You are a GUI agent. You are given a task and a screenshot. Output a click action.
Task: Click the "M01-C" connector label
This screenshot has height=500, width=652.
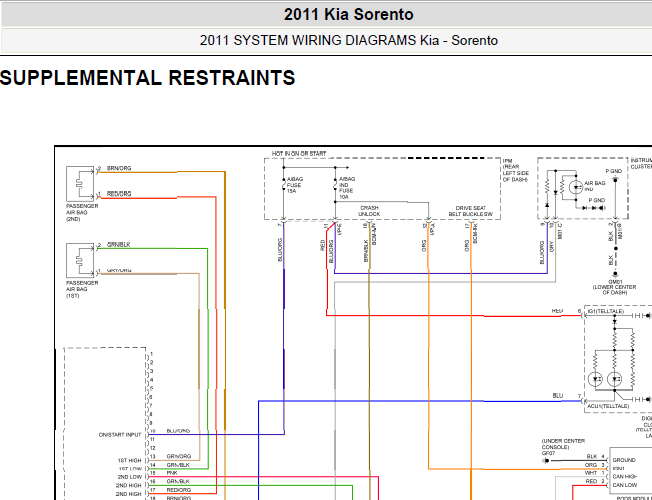560,232
